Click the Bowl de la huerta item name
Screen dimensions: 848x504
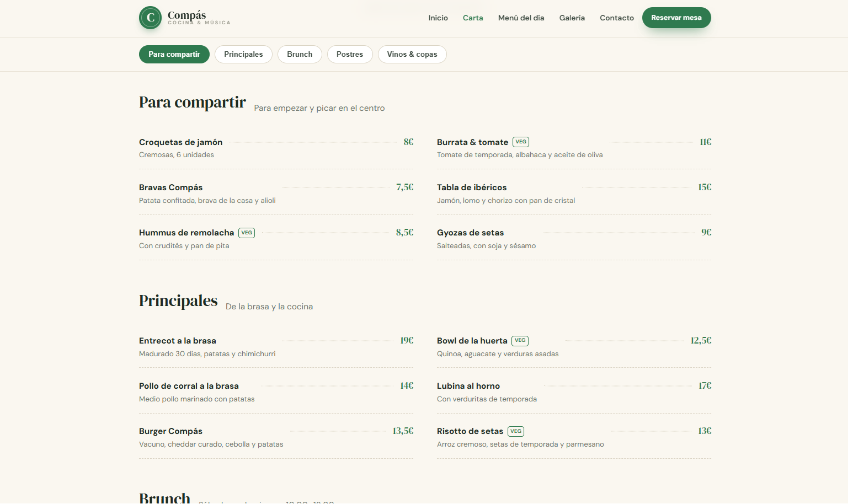(472, 341)
